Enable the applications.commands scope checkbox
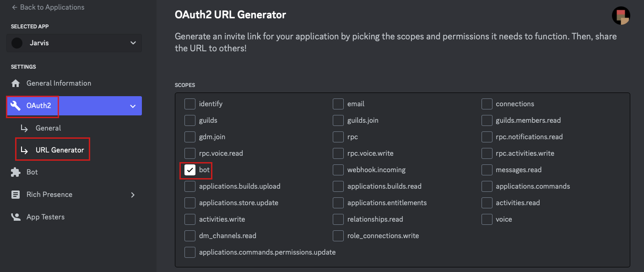This screenshot has height=272, width=644. pyautogui.click(x=487, y=186)
